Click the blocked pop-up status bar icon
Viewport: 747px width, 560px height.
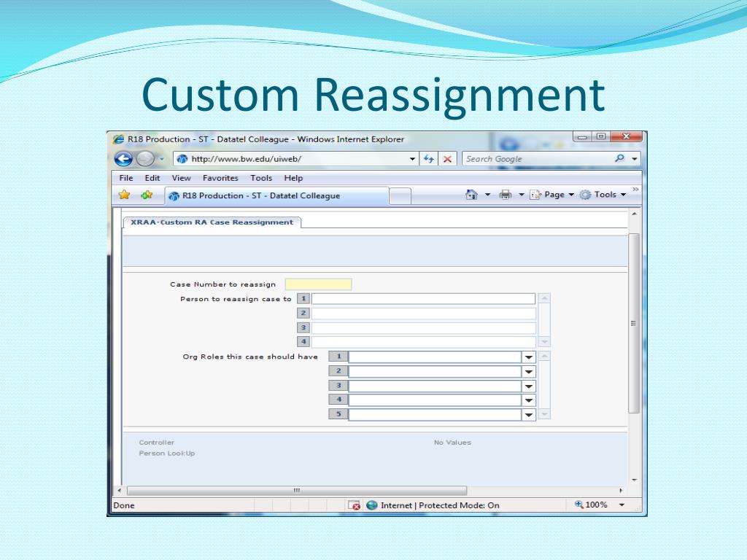click(x=354, y=505)
